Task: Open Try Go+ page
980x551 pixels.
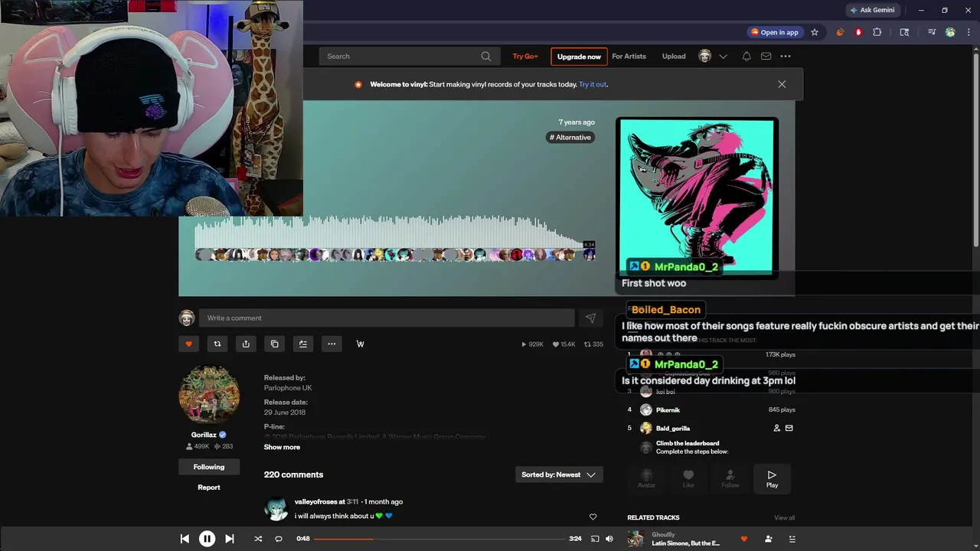Action: [525, 57]
